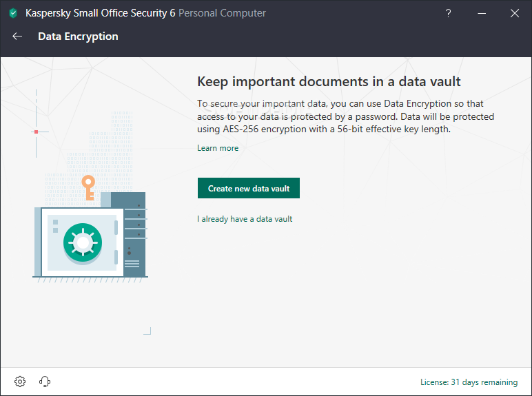This screenshot has height=396, width=532.
Task: Click the Kaspersky green shield logo
Action: (13, 13)
